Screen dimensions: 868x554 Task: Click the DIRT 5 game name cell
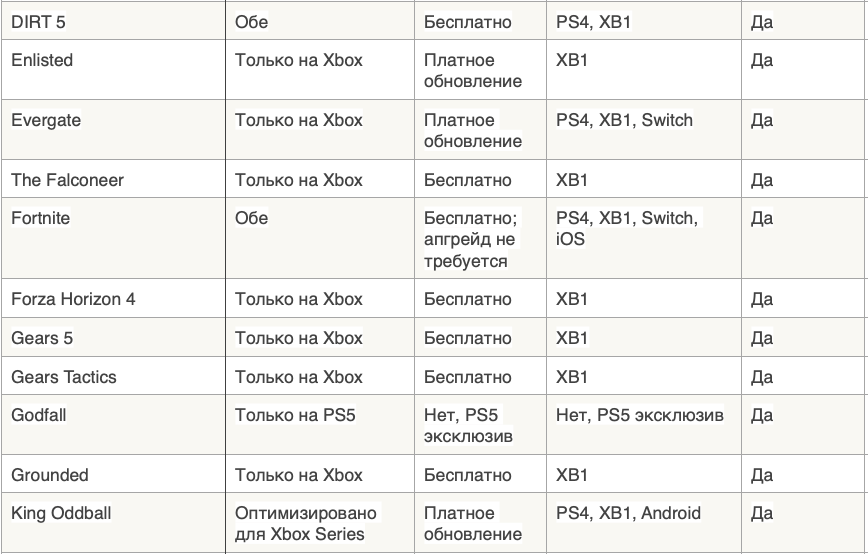[38, 22]
